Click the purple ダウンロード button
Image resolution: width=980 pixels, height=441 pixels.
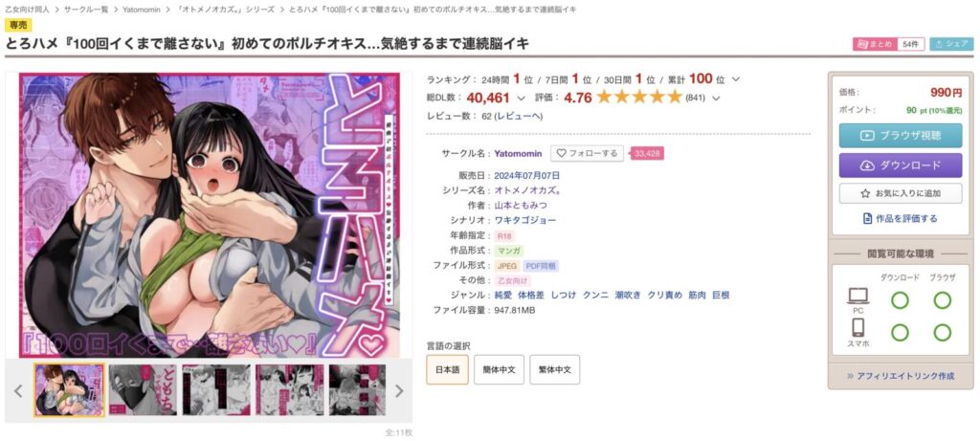pyautogui.click(x=900, y=165)
